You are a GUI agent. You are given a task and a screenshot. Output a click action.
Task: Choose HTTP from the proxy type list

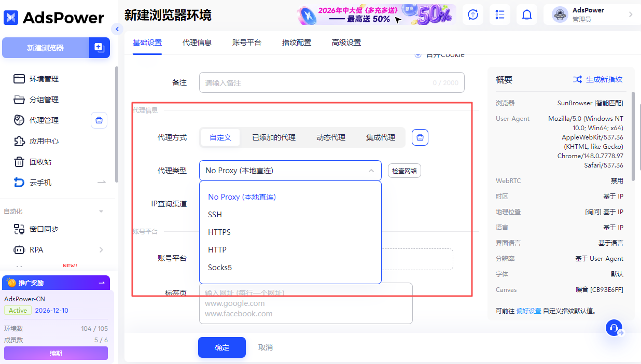(290, 250)
